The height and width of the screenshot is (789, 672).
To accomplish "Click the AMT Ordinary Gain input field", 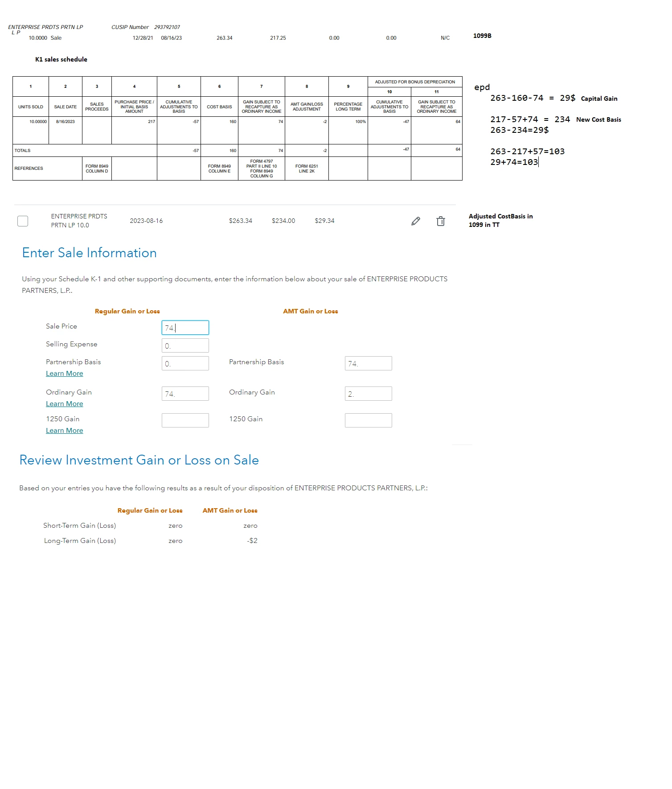I will pyautogui.click(x=368, y=394).
